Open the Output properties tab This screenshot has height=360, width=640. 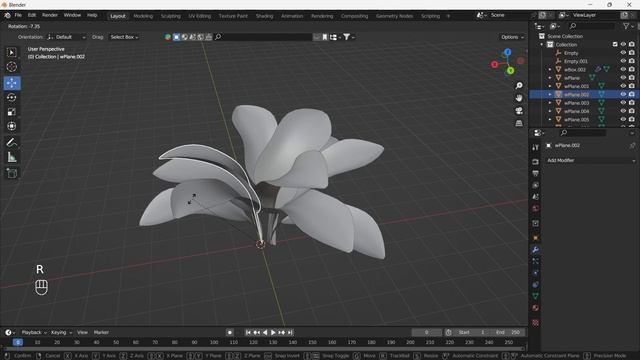pyautogui.click(x=536, y=173)
